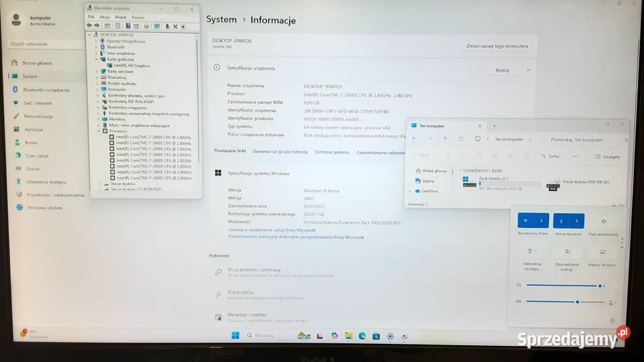Expand Karty sieciowe node in Device Manager

pyautogui.click(x=97, y=72)
